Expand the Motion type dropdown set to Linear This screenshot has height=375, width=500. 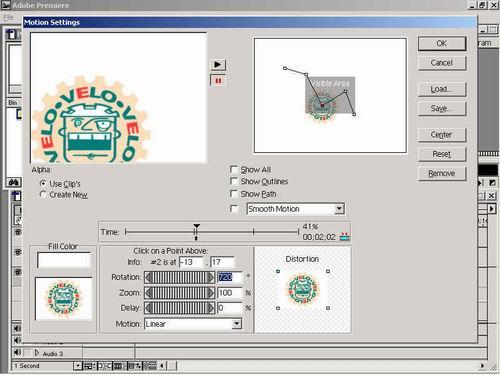pos(236,324)
